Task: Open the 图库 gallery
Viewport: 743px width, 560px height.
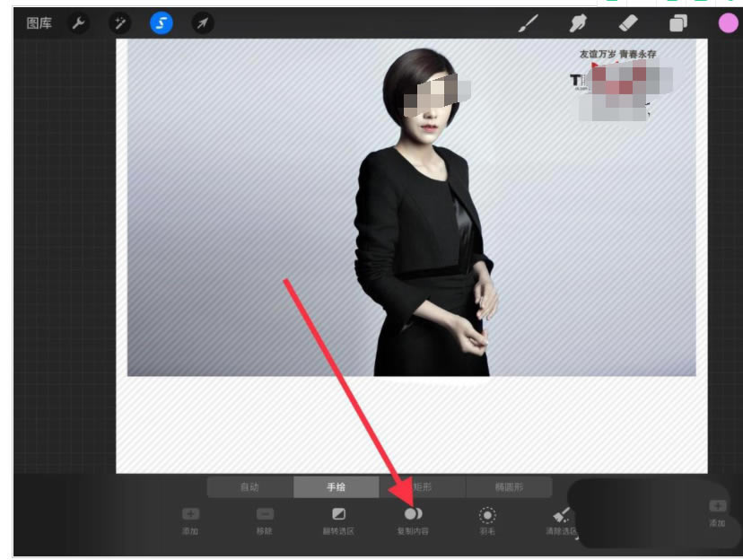Action: point(39,23)
